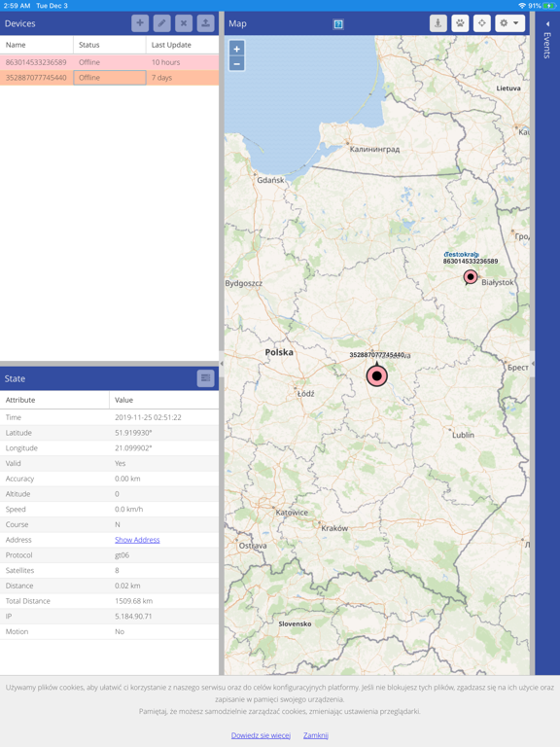
Task: Click the Distance value 0.02 km
Action: pos(127,586)
